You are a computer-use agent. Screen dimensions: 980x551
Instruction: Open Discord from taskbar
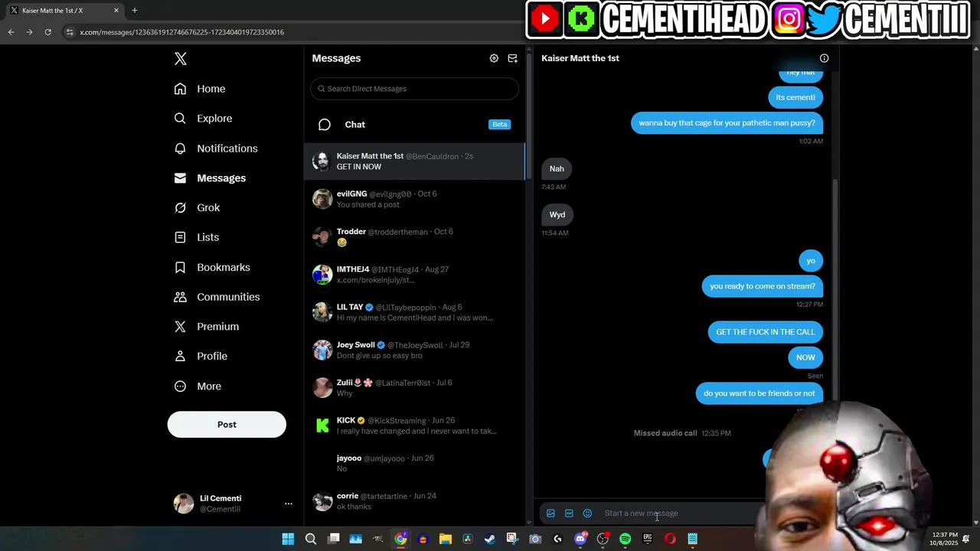click(x=580, y=540)
